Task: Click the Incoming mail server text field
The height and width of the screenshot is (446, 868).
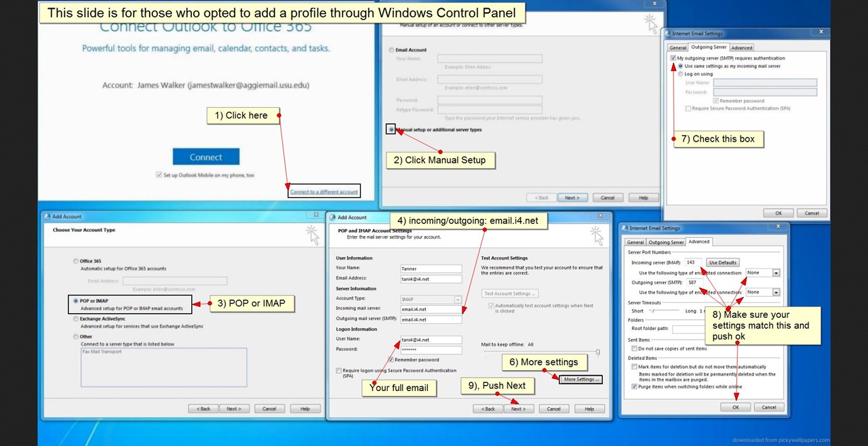Action: coord(431,309)
